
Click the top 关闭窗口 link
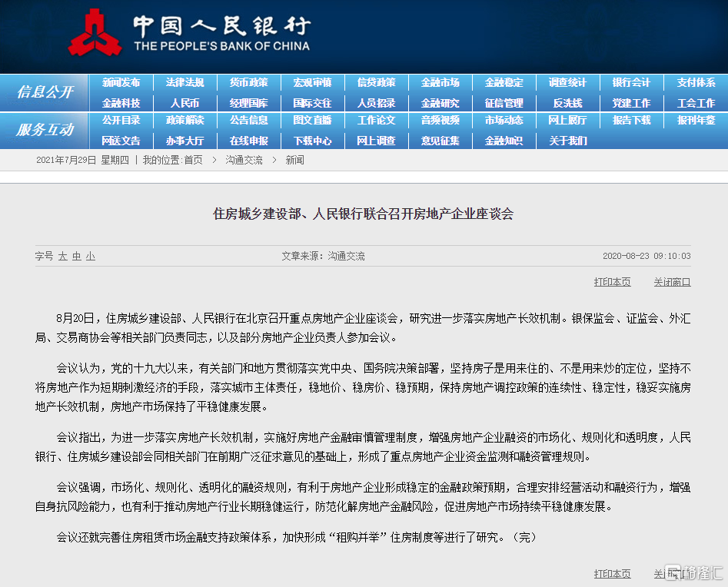coord(672,282)
